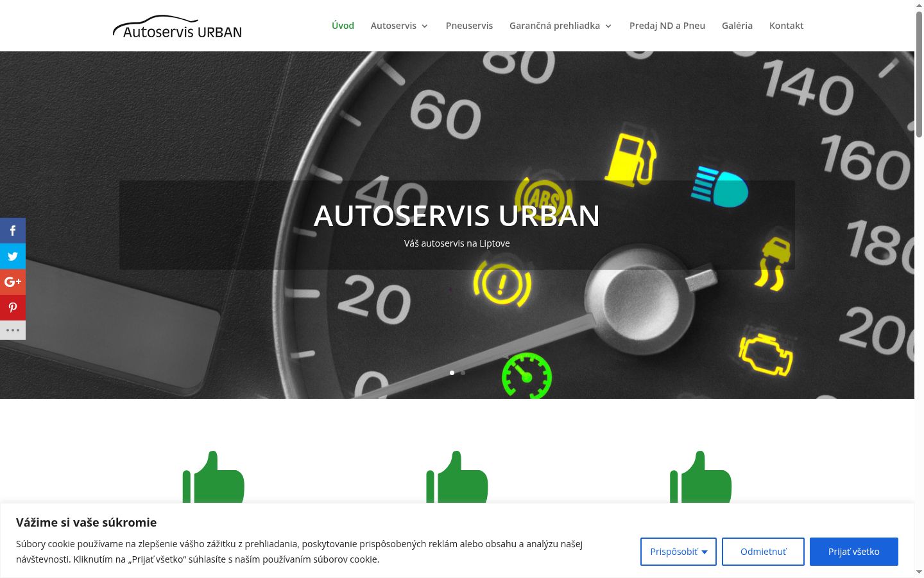Expand the Prispôsobiť cookie options

pos(678,552)
